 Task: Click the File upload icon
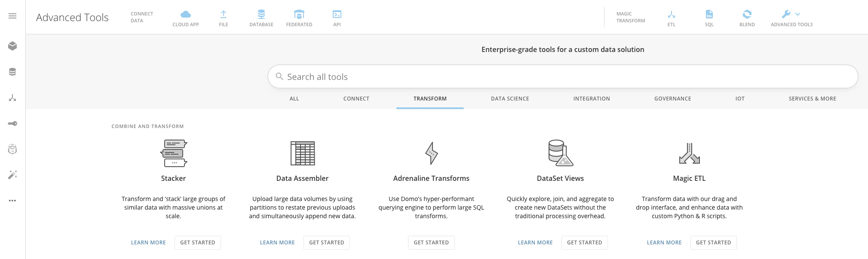point(224,14)
